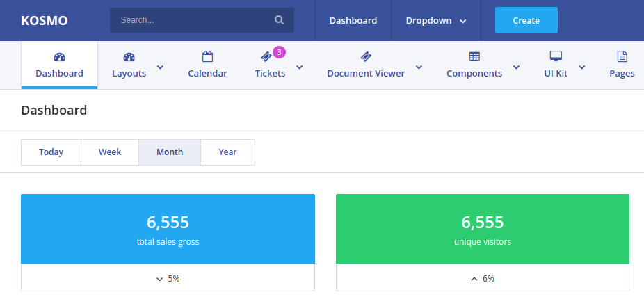
Task: Click the Components table grid icon
Action: pyautogui.click(x=474, y=56)
